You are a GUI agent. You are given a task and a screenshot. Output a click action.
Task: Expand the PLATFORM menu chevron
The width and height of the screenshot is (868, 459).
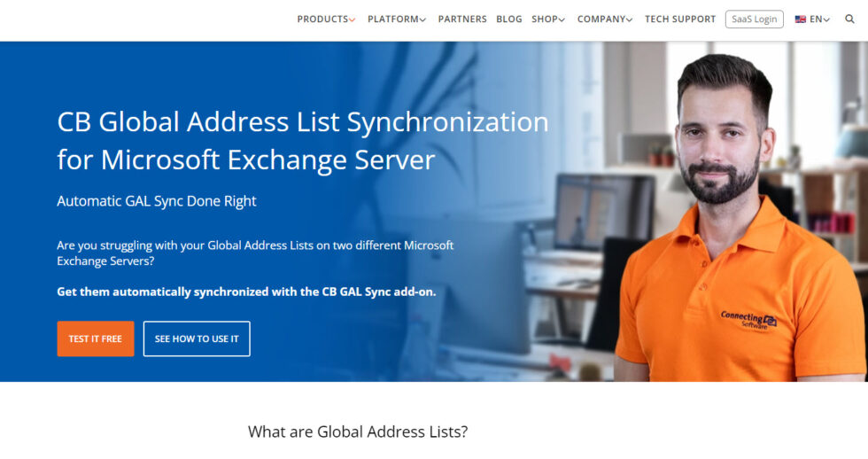click(422, 19)
